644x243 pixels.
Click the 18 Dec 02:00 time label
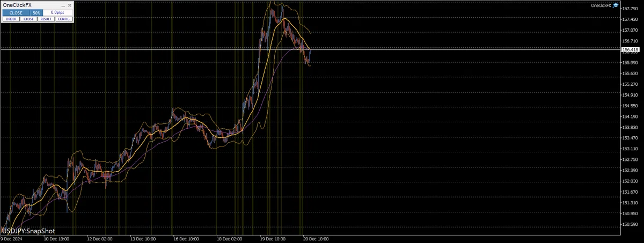[x=229, y=239]
